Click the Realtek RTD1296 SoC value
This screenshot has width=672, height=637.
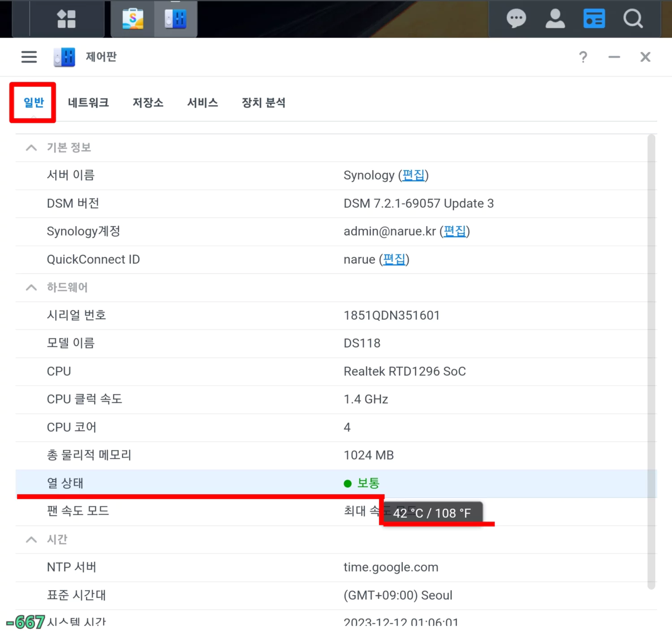tap(405, 371)
